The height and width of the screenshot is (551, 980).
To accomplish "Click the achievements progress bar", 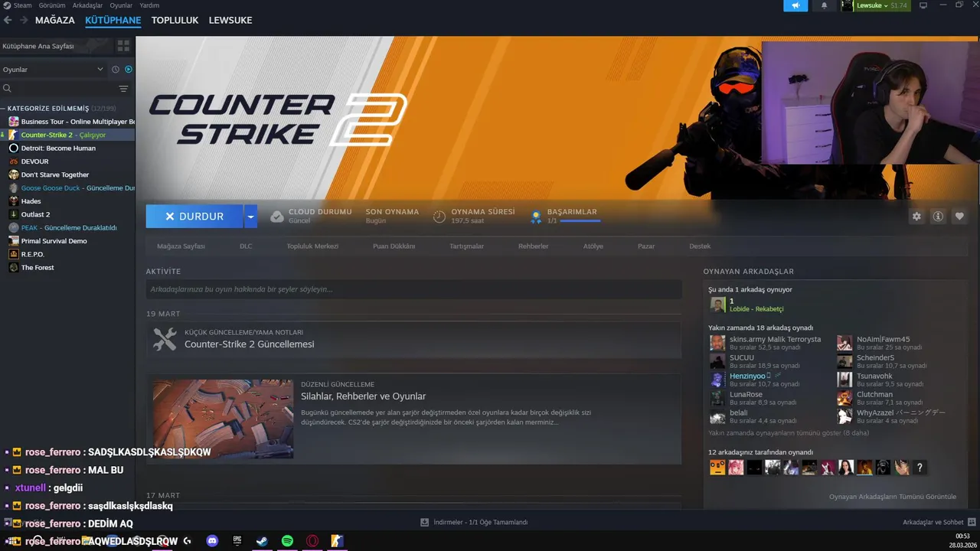I will [580, 221].
